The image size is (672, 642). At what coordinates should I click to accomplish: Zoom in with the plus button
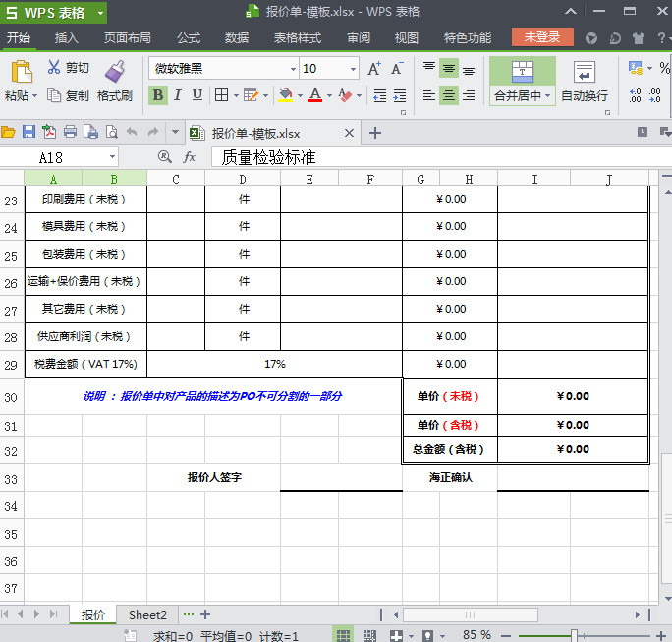[661, 635]
